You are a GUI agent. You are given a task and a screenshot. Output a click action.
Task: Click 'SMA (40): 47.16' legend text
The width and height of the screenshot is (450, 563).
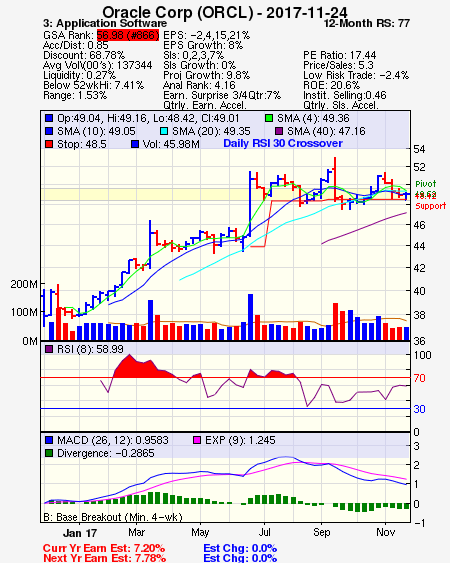tap(326, 131)
